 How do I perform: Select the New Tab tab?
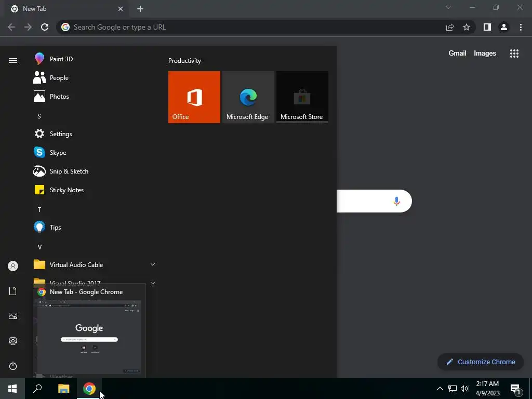[x=66, y=9]
